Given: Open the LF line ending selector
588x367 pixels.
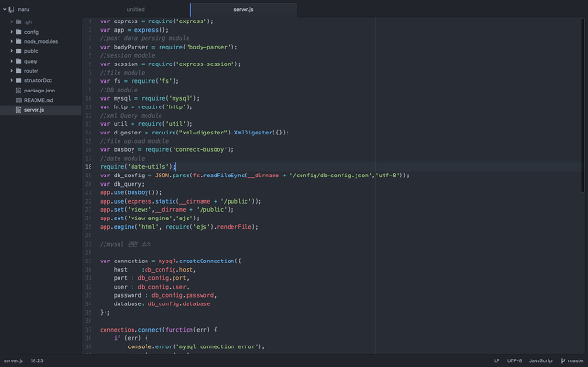Looking at the screenshot, I should pos(497,360).
